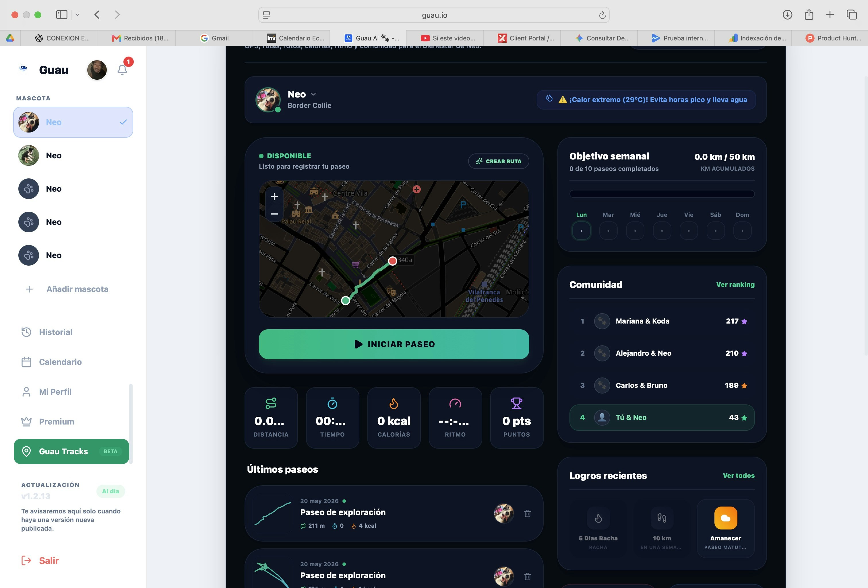Select the Mié day box
Viewport: 868px width, 588px height.
[635, 231]
